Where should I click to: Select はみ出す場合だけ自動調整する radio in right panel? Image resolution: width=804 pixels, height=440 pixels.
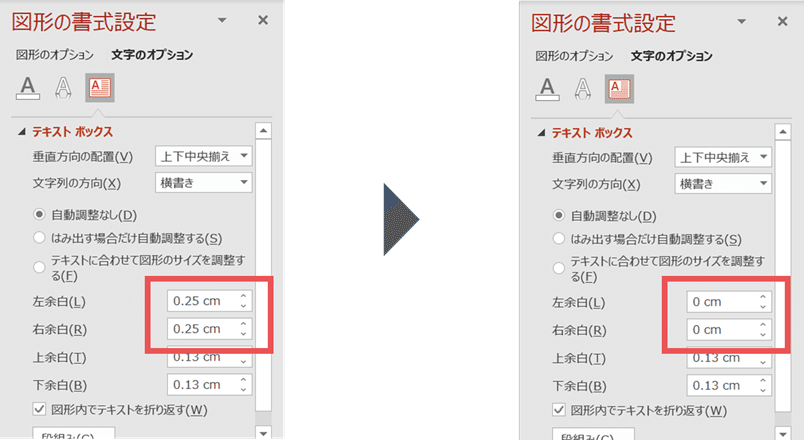559,238
